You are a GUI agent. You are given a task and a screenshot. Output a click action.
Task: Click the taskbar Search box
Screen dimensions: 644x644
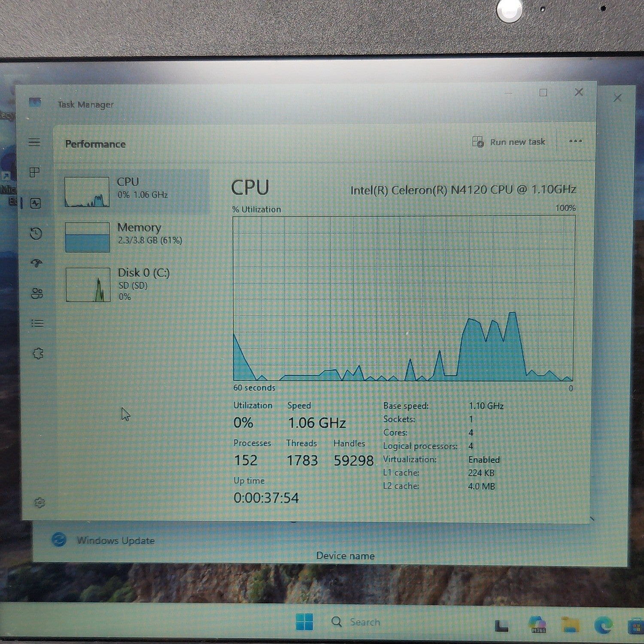(355, 622)
